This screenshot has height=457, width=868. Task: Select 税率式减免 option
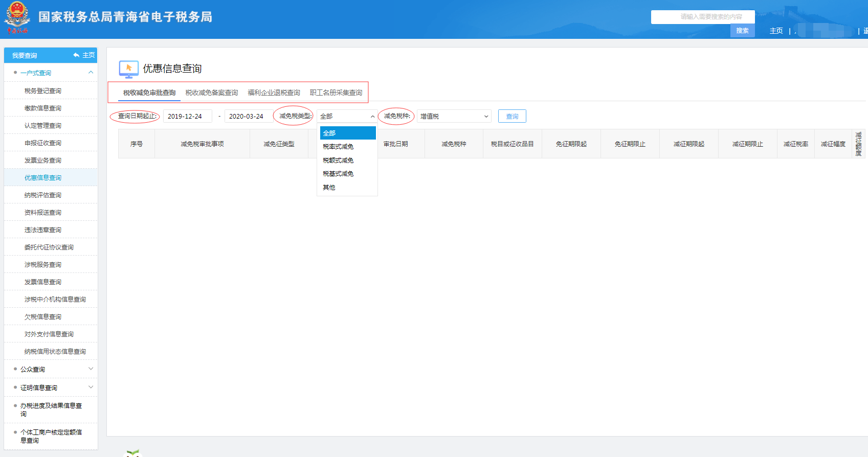[348, 147]
